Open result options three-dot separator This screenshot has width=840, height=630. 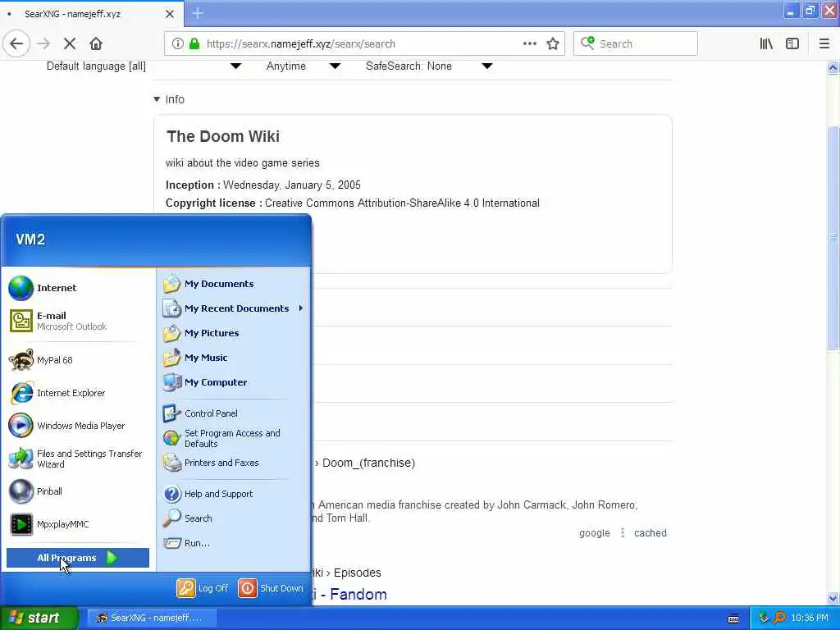(x=622, y=533)
